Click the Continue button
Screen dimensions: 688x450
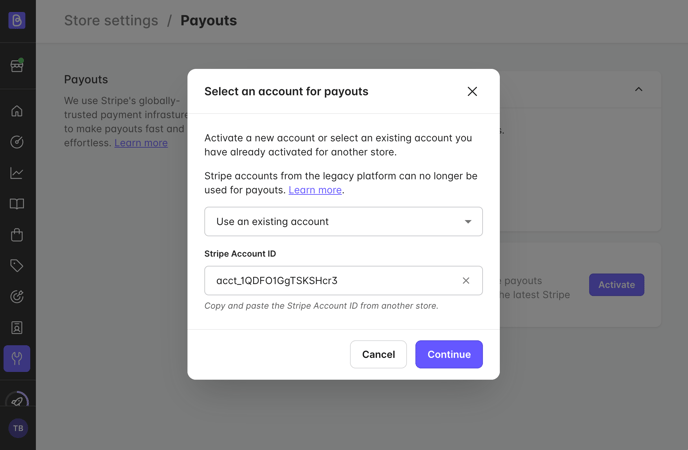tap(449, 354)
